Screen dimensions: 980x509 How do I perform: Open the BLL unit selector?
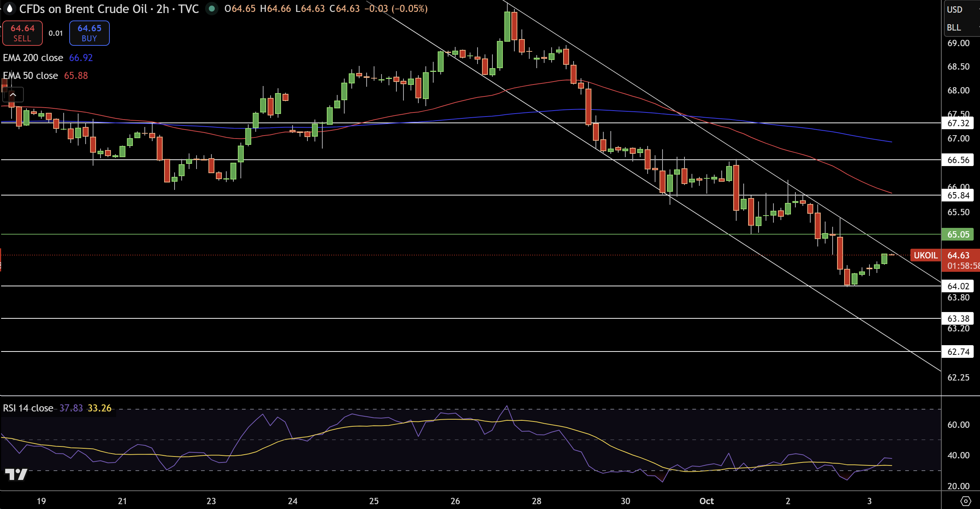point(954,28)
